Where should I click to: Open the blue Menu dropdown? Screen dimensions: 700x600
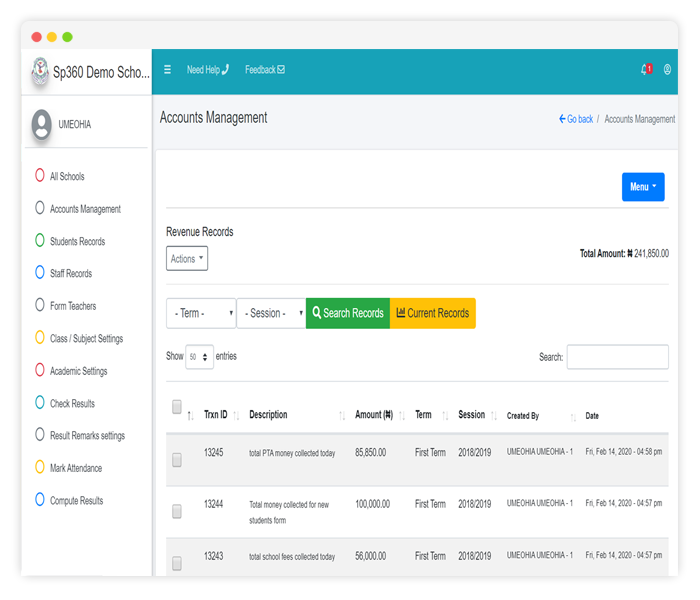643,187
